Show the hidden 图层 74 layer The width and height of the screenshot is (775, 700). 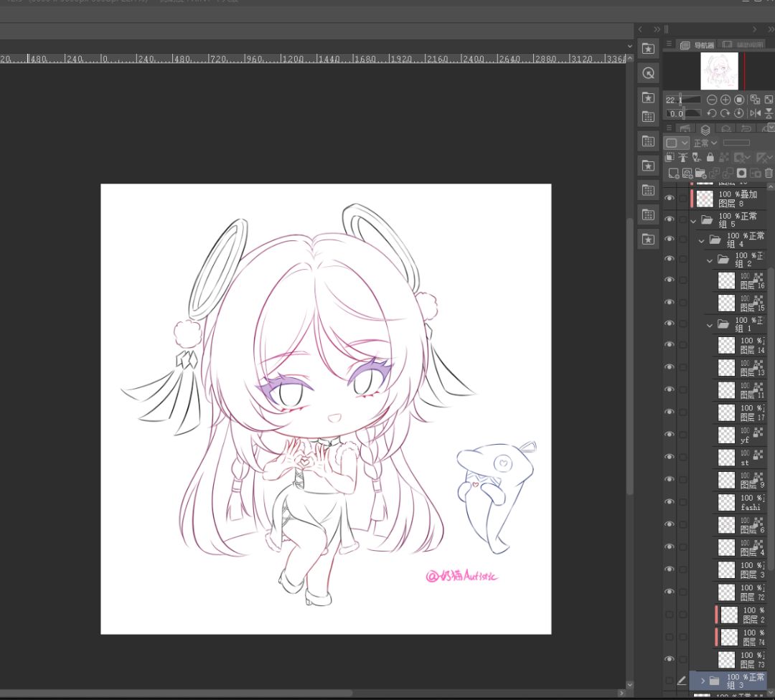[670, 637]
